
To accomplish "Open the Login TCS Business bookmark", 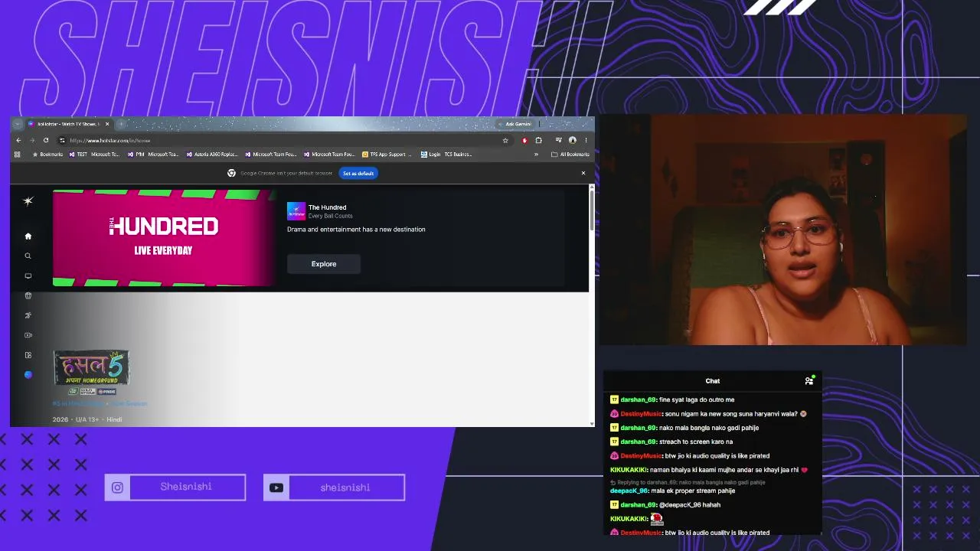I will tap(446, 155).
